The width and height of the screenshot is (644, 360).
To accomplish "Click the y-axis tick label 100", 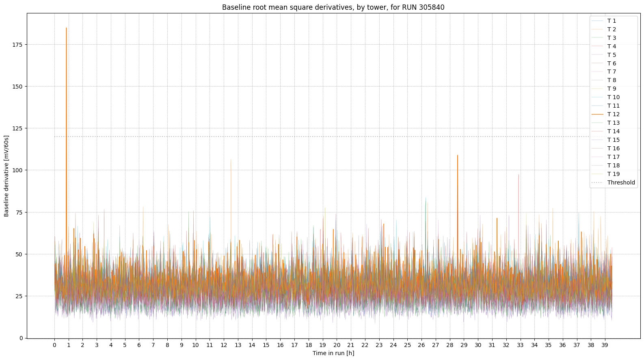I will 19,170.
